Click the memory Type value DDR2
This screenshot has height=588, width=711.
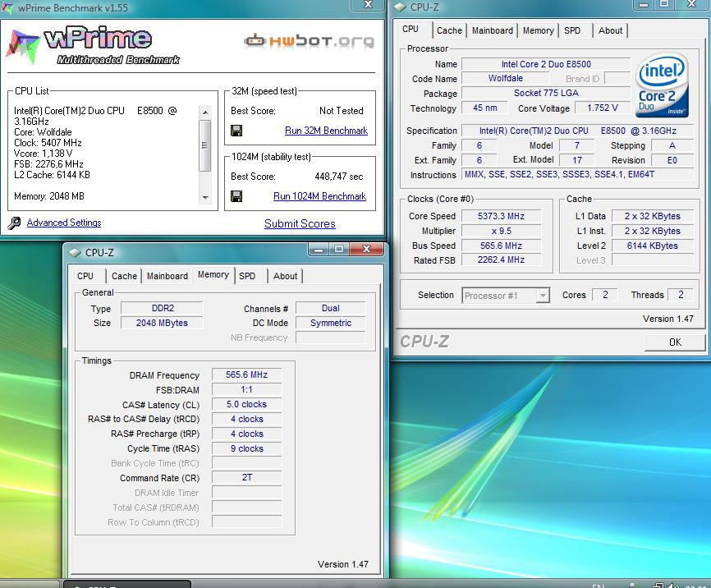tap(162, 308)
